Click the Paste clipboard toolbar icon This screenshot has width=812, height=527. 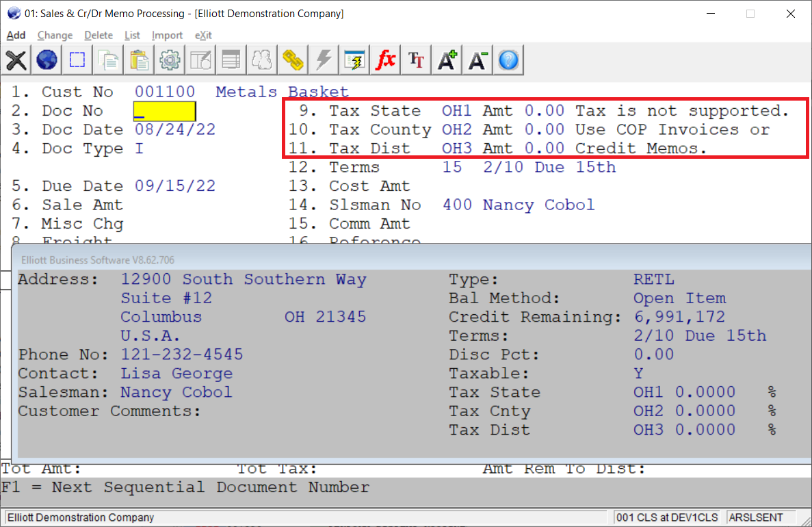click(139, 60)
